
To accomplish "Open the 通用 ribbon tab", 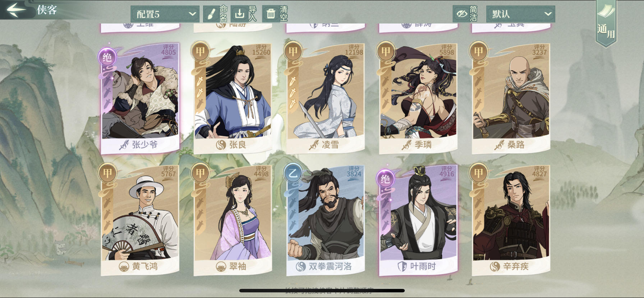I will tap(606, 22).
